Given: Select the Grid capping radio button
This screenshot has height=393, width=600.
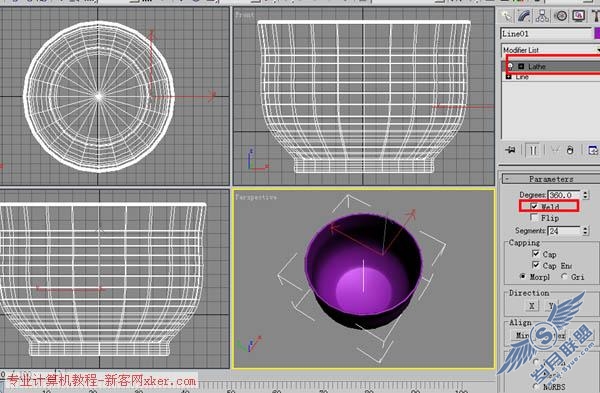Looking at the screenshot, I should (x=564, y=276).
